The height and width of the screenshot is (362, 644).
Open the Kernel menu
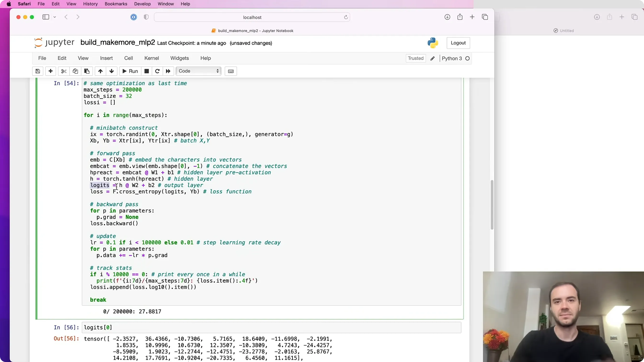point(151,58)
